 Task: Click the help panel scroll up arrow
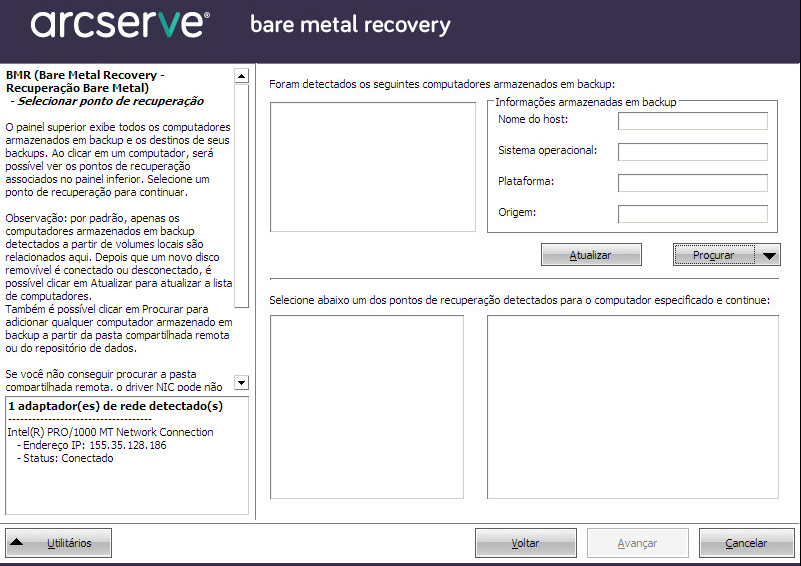click(241, 76)
